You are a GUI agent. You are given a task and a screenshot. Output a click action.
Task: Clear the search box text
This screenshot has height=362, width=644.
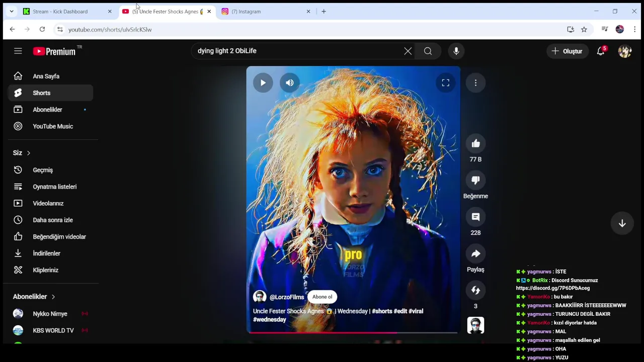click(408, 51)
